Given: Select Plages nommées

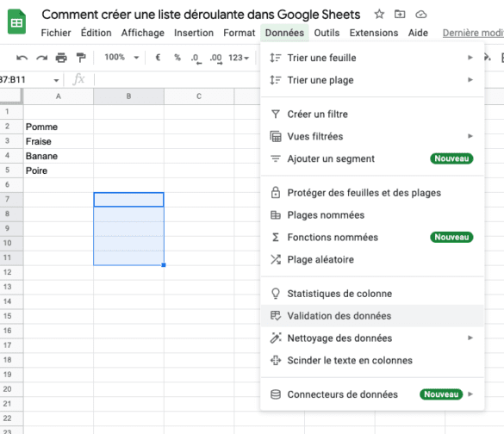Looking at the screenshot, I should coord(372,215).
